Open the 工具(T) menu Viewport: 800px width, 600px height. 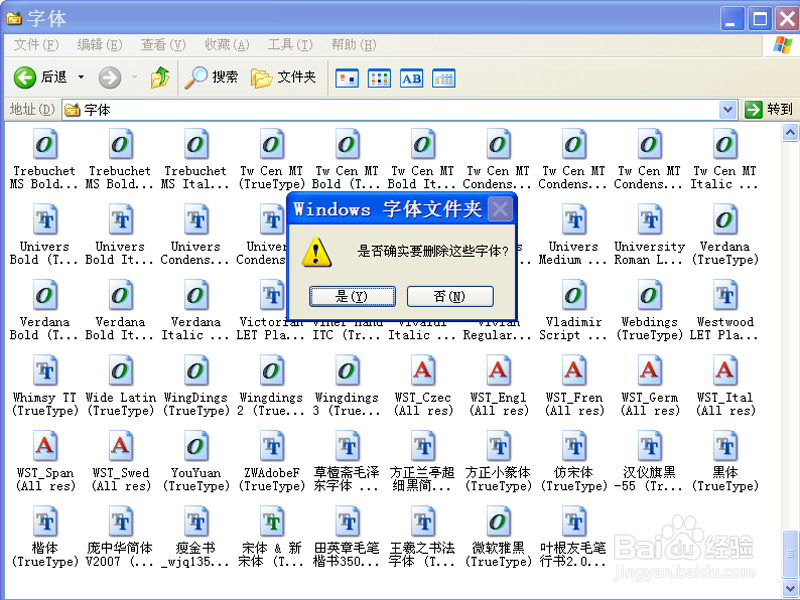tap(290, 45)
